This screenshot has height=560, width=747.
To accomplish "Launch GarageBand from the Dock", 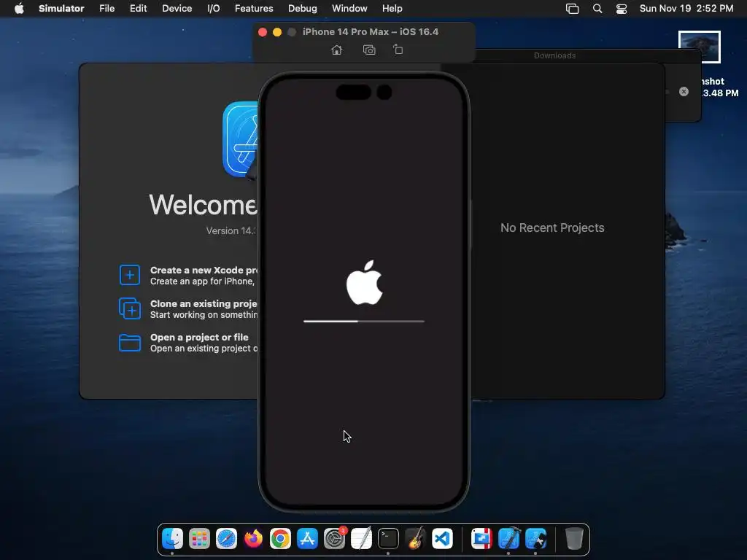I will coord(415,539).
